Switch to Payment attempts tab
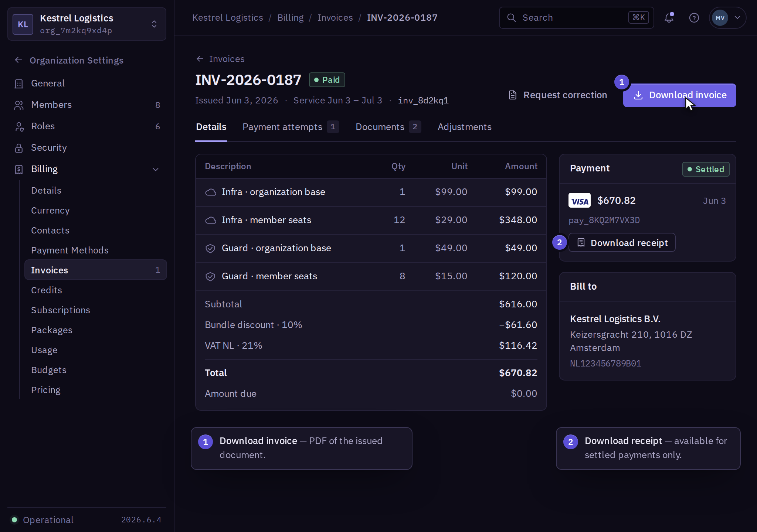This screenshot has height=532, width=757. (291, 127)
